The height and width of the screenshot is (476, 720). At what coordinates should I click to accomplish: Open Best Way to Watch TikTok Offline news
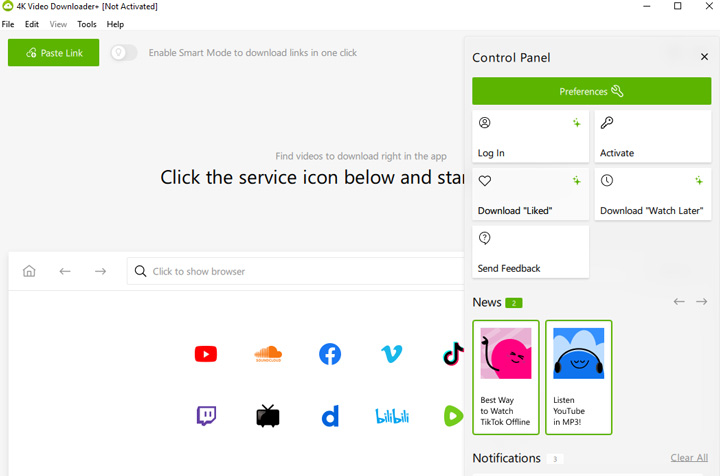coord(506,377)
